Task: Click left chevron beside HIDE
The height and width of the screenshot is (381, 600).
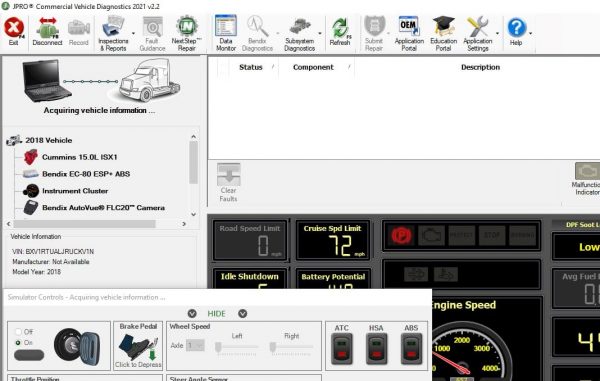Action: tap(192, 314)
